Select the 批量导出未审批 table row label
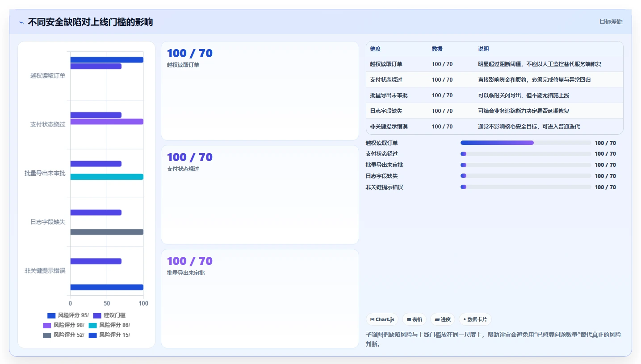Screen dimensions: 641x364 [389, 95]
